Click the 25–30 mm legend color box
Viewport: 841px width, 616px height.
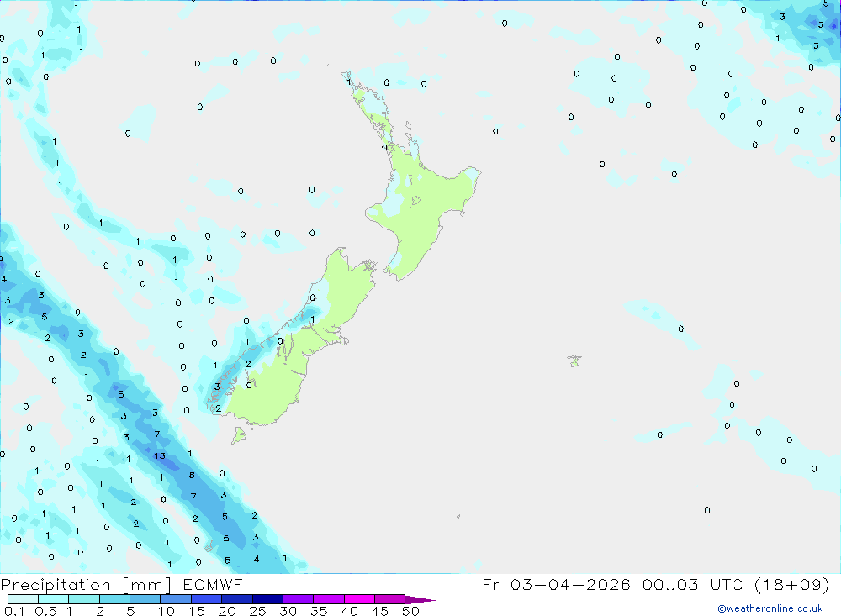tap(267, 599)
